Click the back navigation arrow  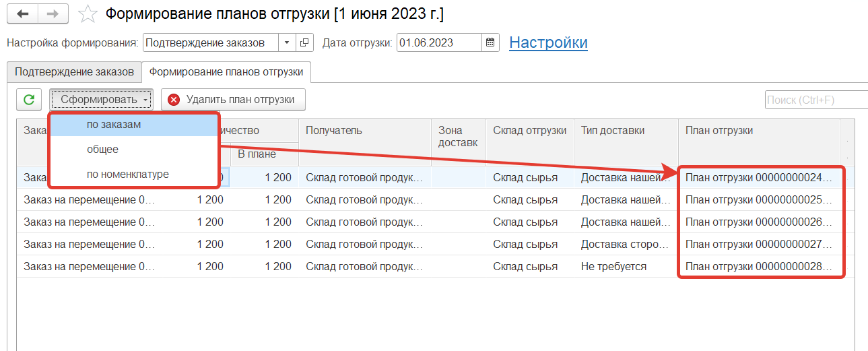click(22, 14)
